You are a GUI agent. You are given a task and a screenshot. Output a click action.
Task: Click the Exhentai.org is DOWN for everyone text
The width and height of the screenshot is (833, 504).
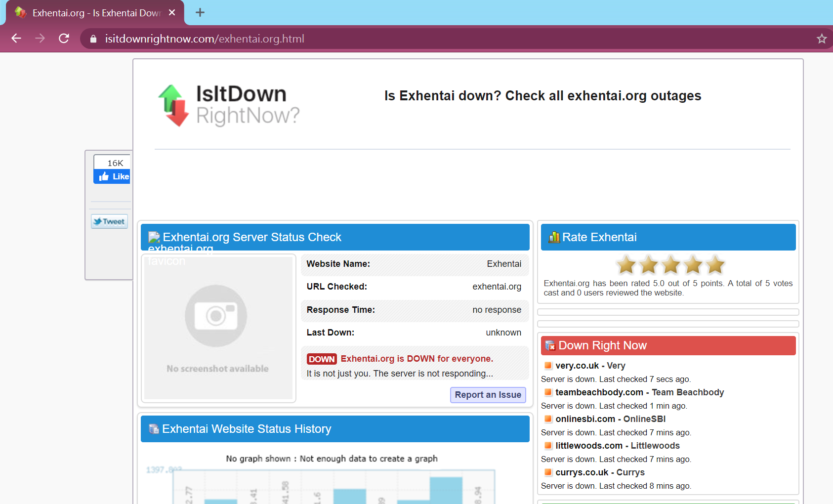417,359
